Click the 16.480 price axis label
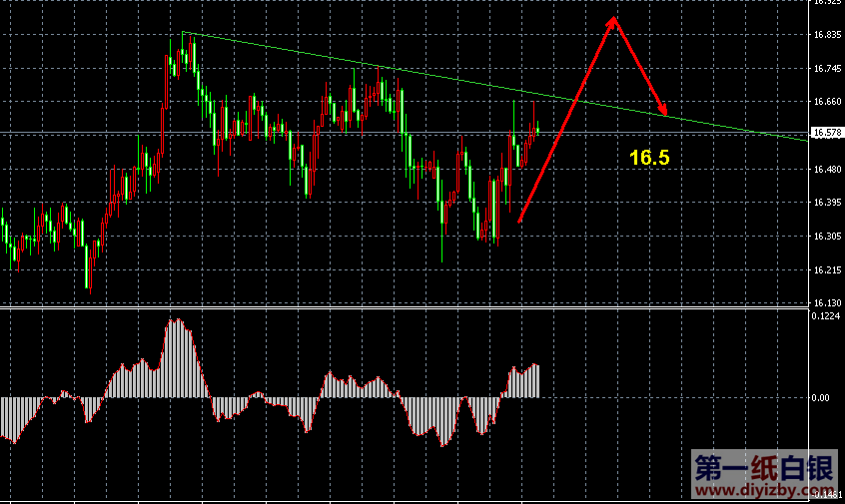This screenshot has height=504, width=845. click(825, 170)
